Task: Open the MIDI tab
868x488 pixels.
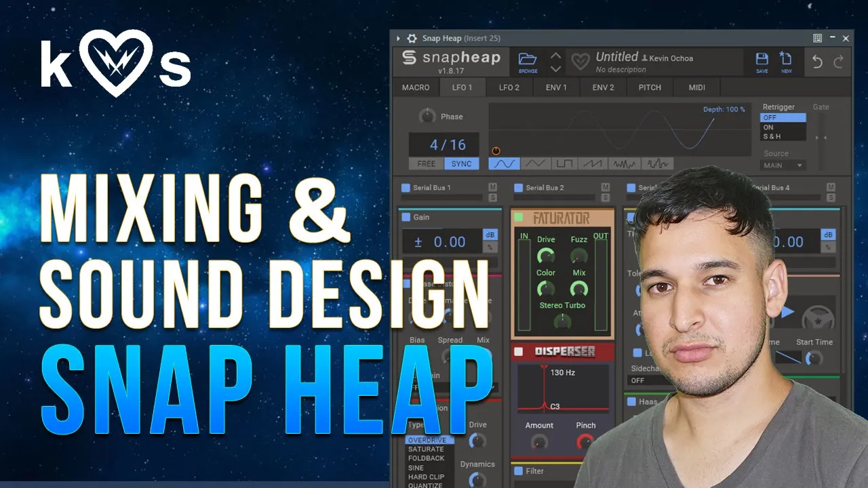Action: [x=696, y=87]
